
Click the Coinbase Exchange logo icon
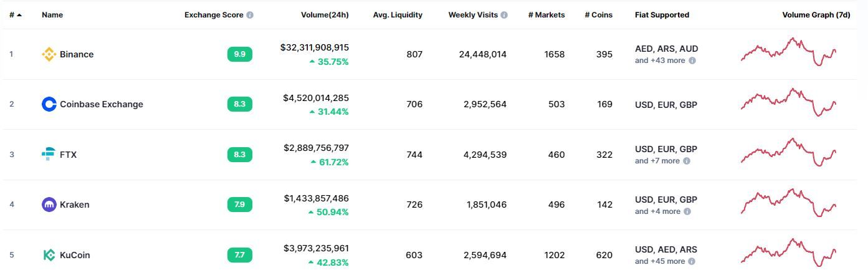pyautogui.click(x=49, y=104)
